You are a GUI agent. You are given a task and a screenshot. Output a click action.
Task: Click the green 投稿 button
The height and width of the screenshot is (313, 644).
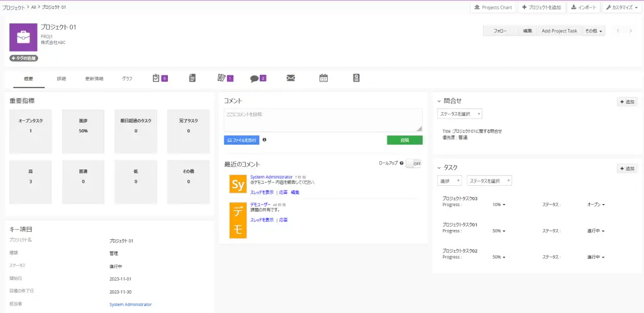404,140
